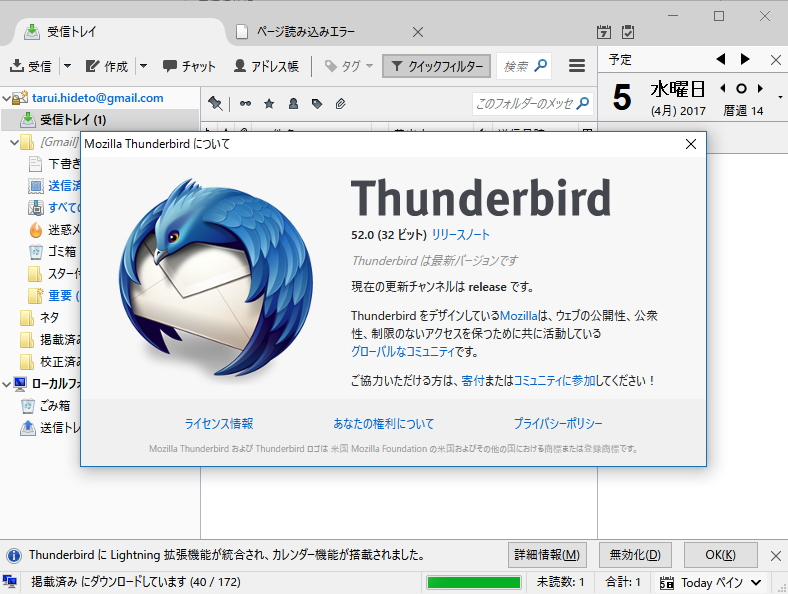Go to next day in 予定 pane
Image resolution: width=788 pixels, height=594 pixels.
(745, 59)
